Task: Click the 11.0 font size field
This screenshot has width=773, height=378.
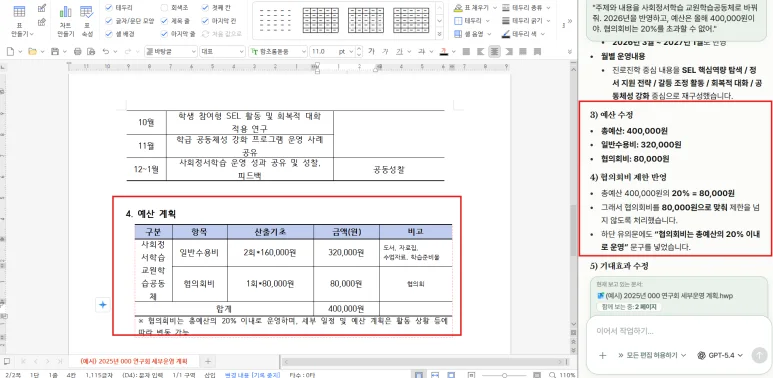Action: (x=322, y=51)
